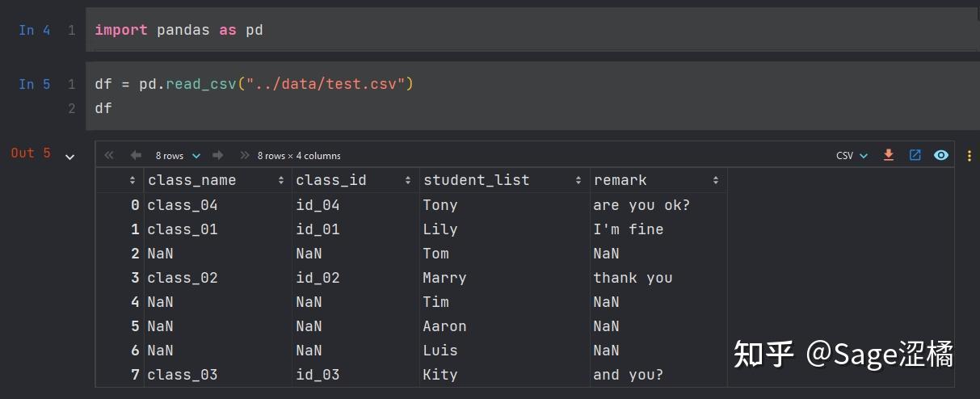Go to first page of table

tap(110, 155)
